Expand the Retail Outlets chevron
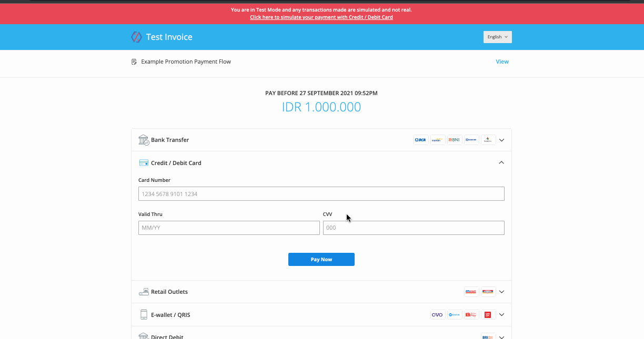Image resolution: width=644 pixels, height=339 pixels. (501, 292)
